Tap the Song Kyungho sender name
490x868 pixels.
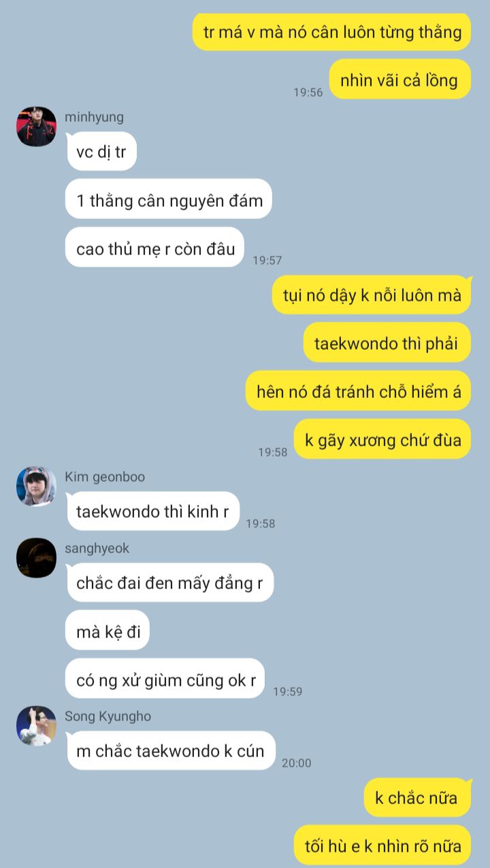[108, 716]
